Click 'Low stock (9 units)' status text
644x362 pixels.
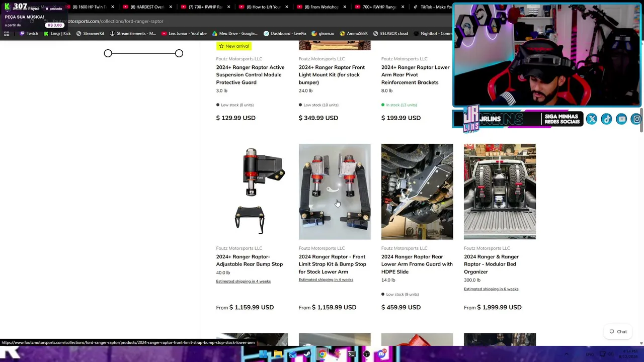403,295
